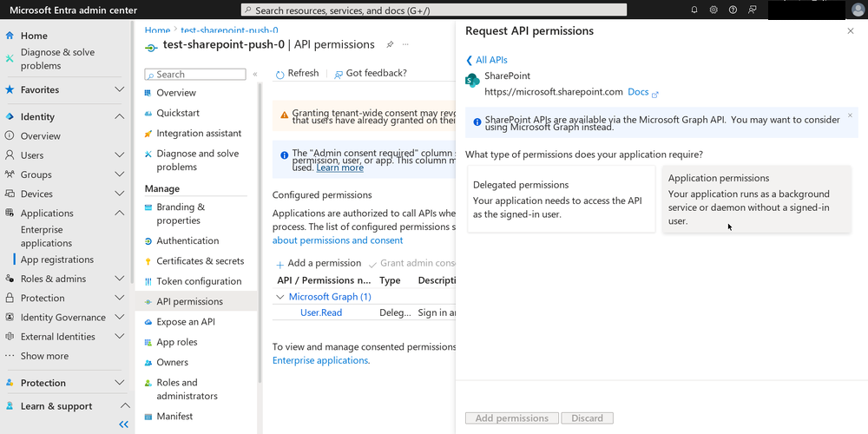
Task: Dismiss the Microsoft Graph info banner
Action: 851,115
